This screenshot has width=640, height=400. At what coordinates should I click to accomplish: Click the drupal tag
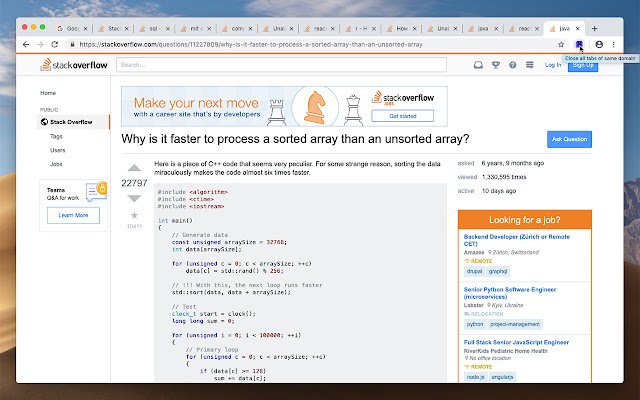(474, 271)
